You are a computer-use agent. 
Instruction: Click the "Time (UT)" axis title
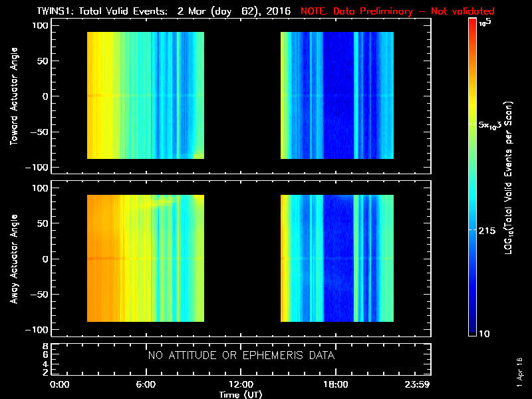(x=241, y=394)
